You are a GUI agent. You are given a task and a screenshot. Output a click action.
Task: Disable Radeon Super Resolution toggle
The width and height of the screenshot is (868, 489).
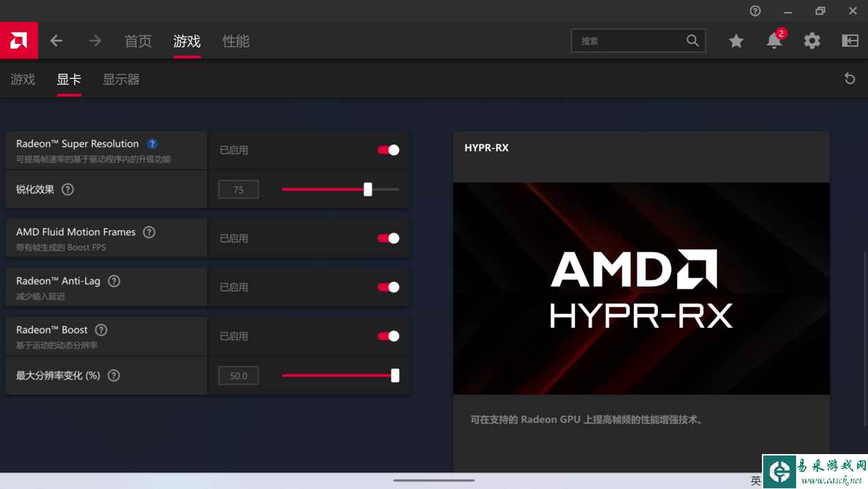pyautogui.click(x=388, y=150)
